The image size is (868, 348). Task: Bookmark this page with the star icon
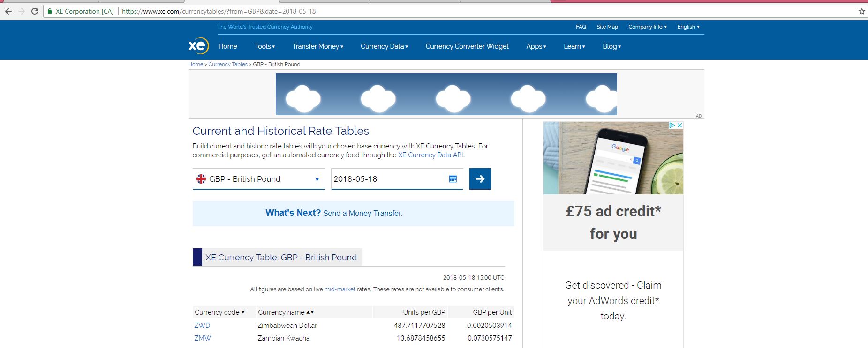point(861,11)
